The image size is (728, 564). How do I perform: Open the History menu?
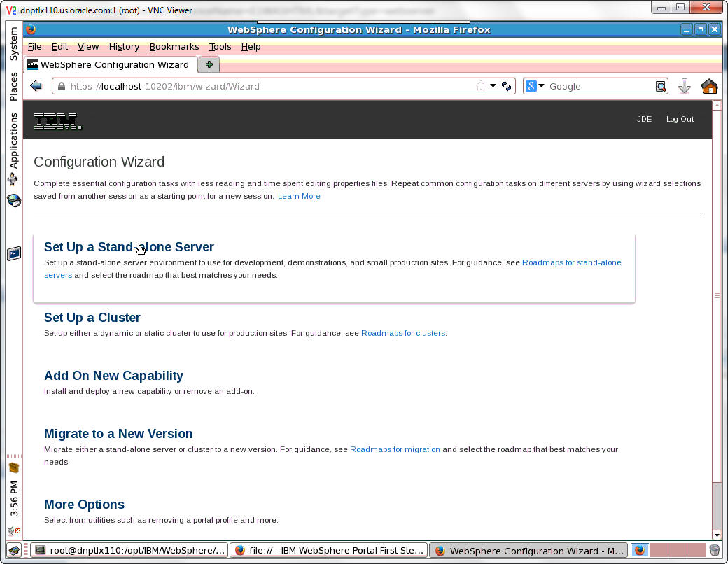(x=124, y=47)
